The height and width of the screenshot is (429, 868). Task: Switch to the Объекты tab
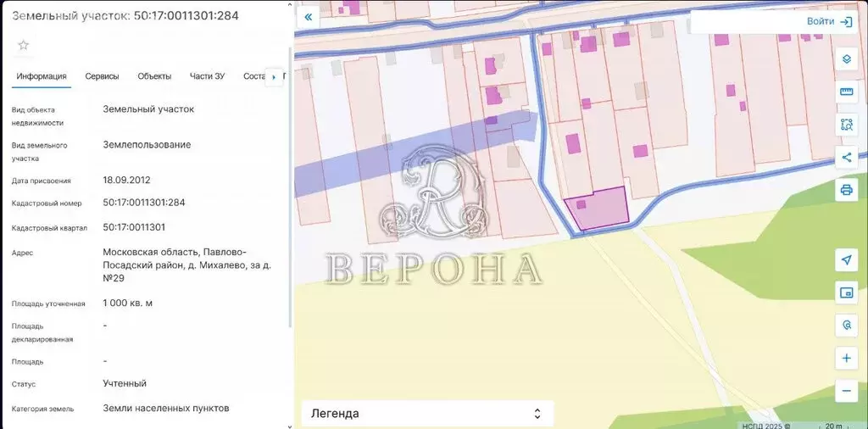point(154,76)
